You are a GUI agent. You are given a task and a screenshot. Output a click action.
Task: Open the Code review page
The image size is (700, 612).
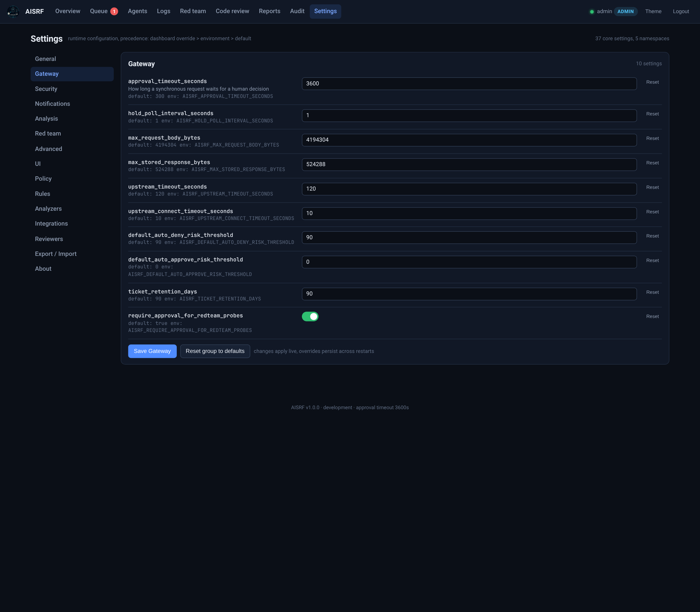232,11
